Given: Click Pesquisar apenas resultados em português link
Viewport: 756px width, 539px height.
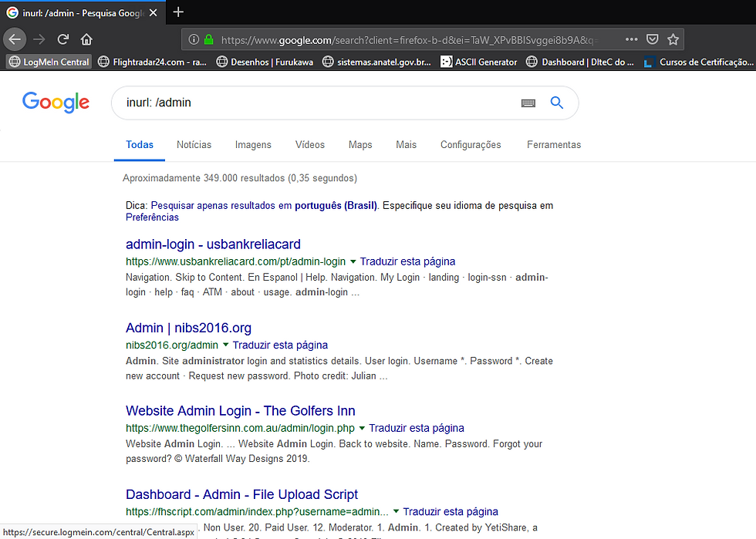Looking at the screenshot, I should click(x=264, y=205).
